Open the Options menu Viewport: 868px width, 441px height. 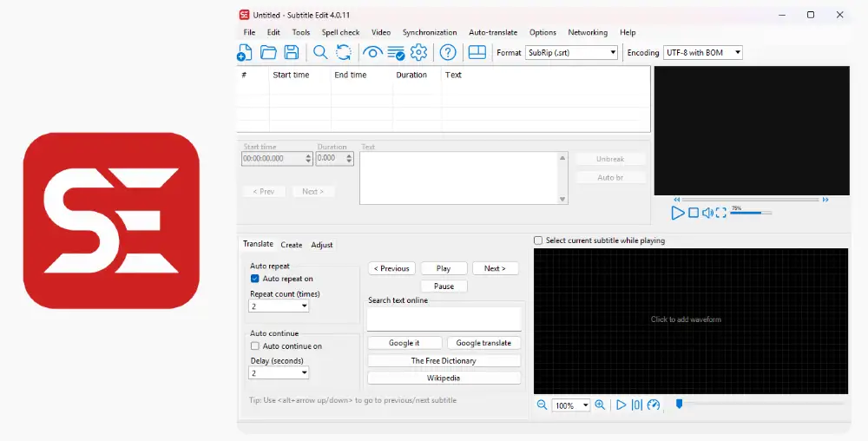coord(542,33)
